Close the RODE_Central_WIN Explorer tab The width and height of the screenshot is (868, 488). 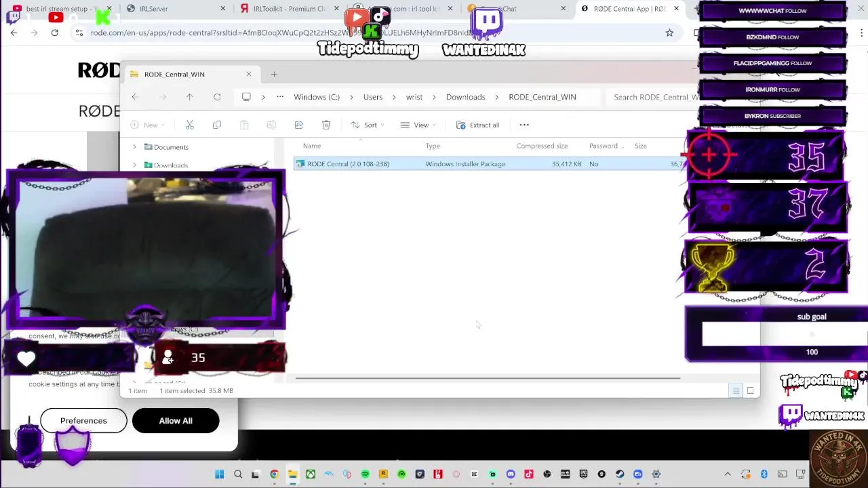pos(248,74)
